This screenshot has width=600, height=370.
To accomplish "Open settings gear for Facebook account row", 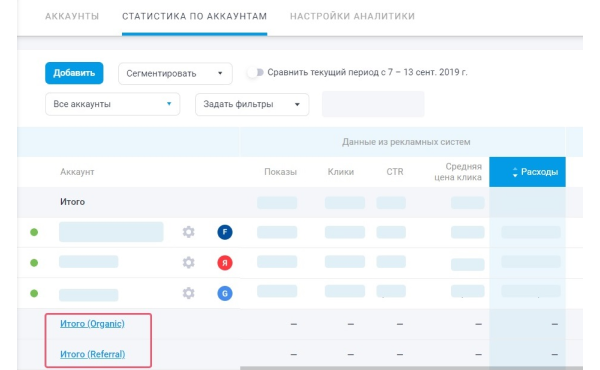I will [x=188, y=232].
